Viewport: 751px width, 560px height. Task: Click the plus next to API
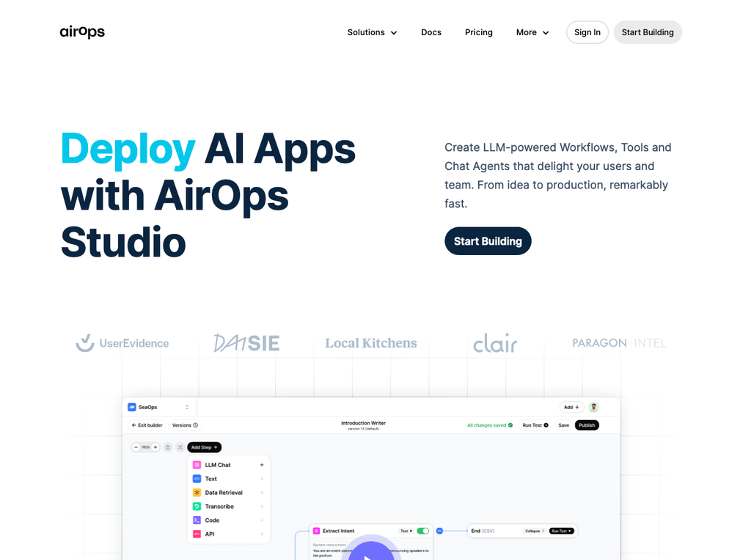pyautogui.click(x=262, y=534)
